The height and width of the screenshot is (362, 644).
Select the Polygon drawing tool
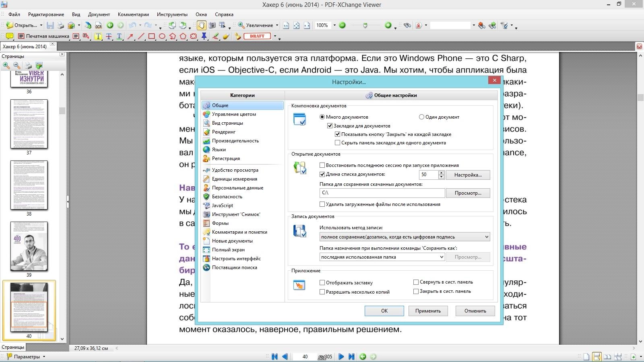[x=183, y=36]
